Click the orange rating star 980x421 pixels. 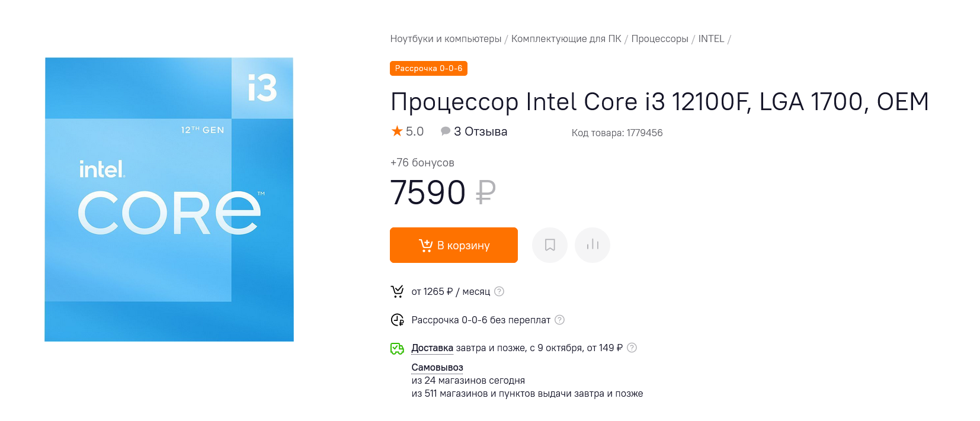tap(397, 131)
